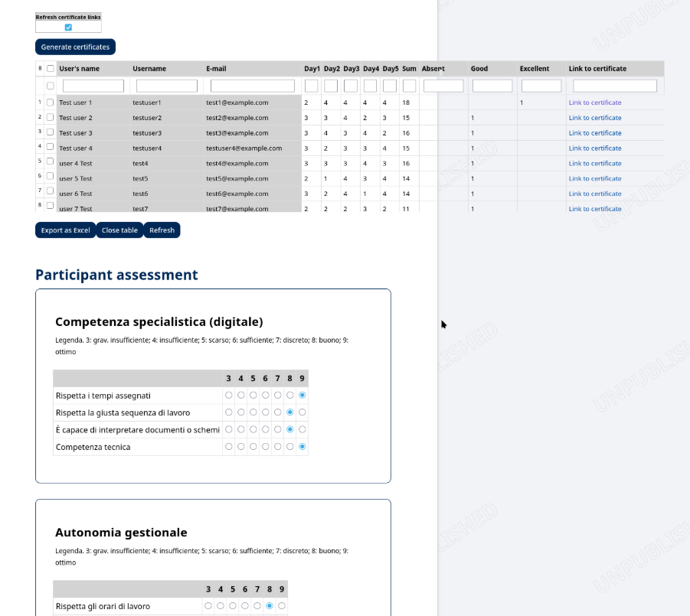Tick the checkbox for Test user 3 row
This screenshot has width=690, height=616.
(51, 132)
